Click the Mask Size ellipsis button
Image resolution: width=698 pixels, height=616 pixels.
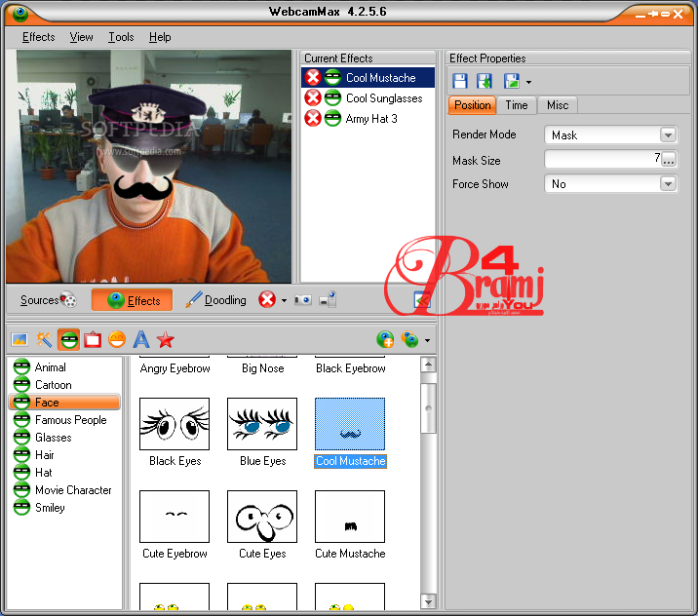pyautogui.click(x=669, y=160)
